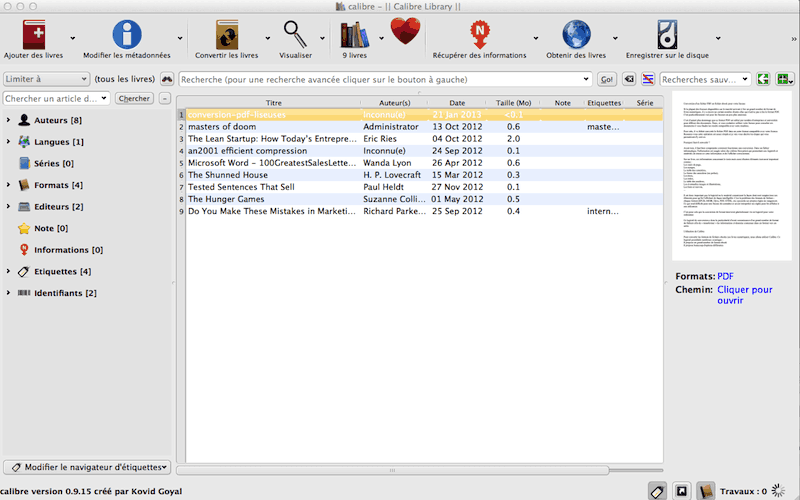Open advanced search binoculars icon

[167, 79]
